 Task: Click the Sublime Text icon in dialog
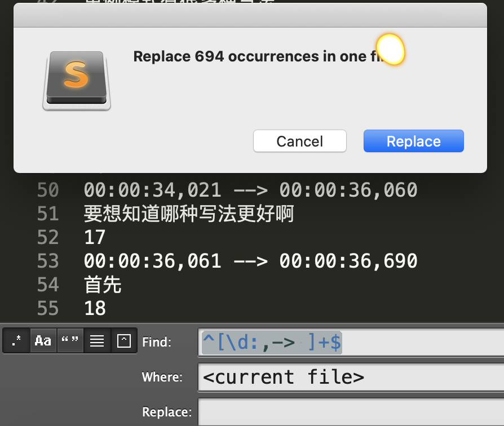pyautogui.click(x=77, y=81)
